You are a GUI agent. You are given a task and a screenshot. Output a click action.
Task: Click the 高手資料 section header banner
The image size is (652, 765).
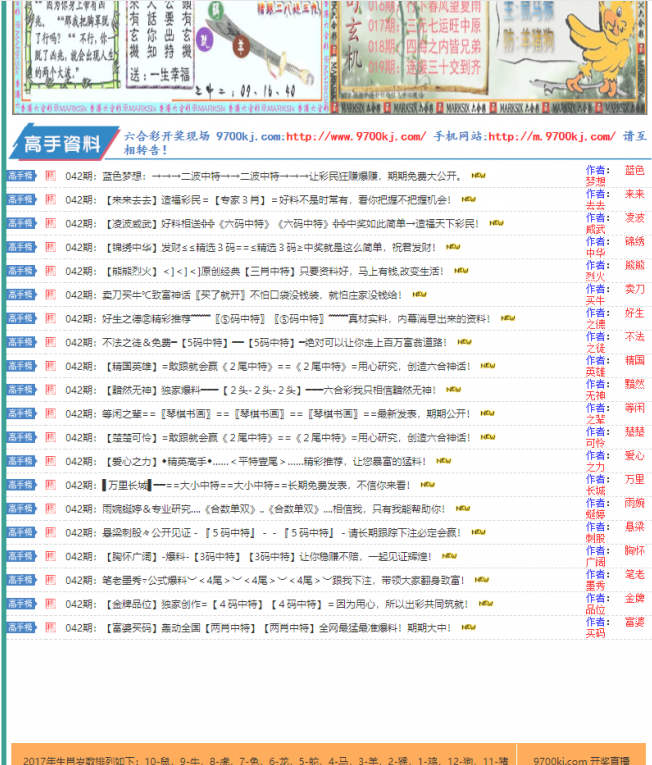(x=64, y=142)
